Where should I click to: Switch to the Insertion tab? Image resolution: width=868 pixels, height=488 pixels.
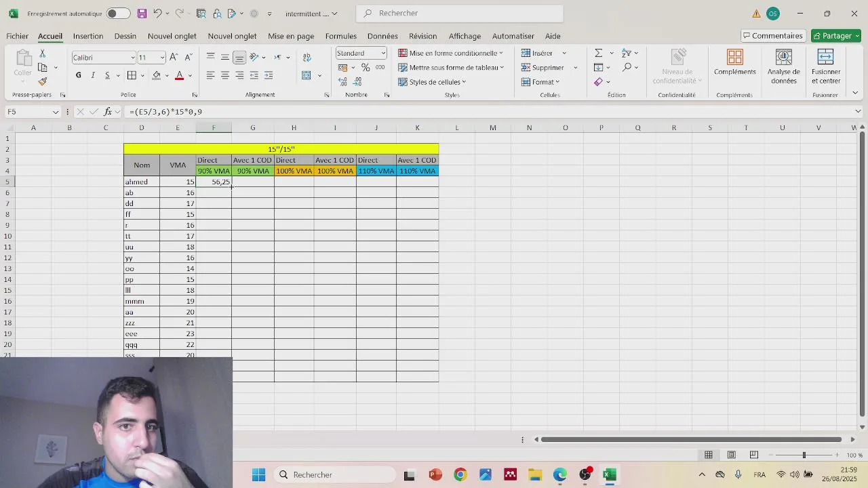[88, 36]
